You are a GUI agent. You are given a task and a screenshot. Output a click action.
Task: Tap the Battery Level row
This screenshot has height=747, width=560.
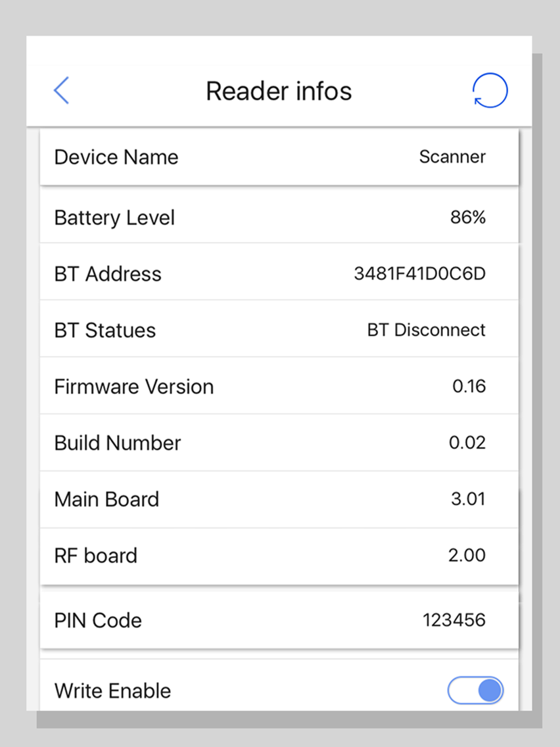[x=279, y=217]
